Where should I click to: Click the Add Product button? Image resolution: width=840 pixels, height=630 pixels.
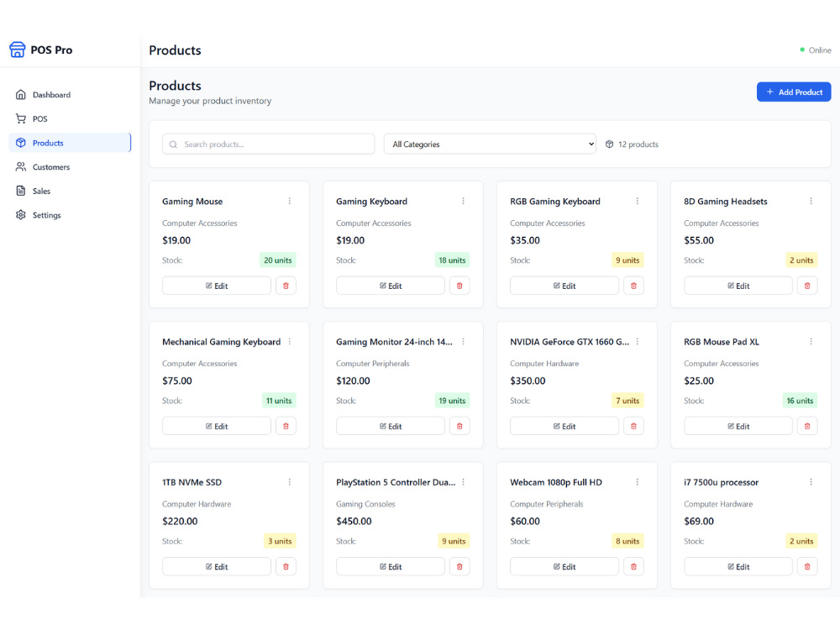tap(794, 92)
